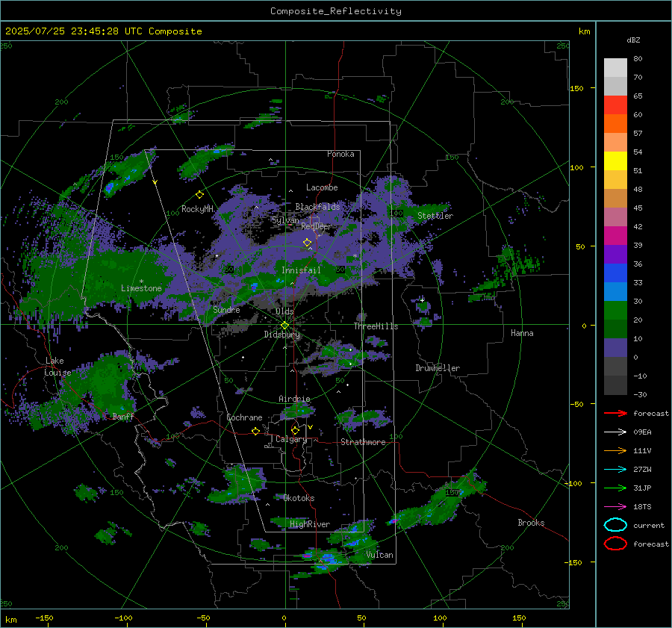The image size is (672, 628).
Task: Click the cyan 27ZW arrow legend icon
Action: [615, 469]
